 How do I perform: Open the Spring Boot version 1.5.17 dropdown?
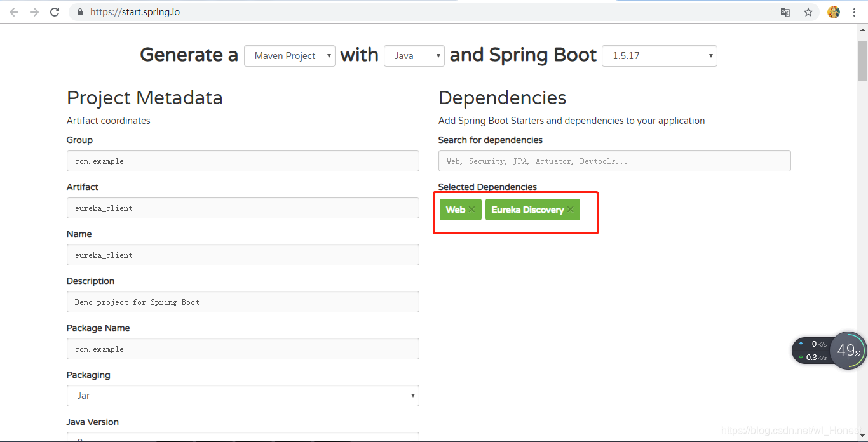coord(660,56)
